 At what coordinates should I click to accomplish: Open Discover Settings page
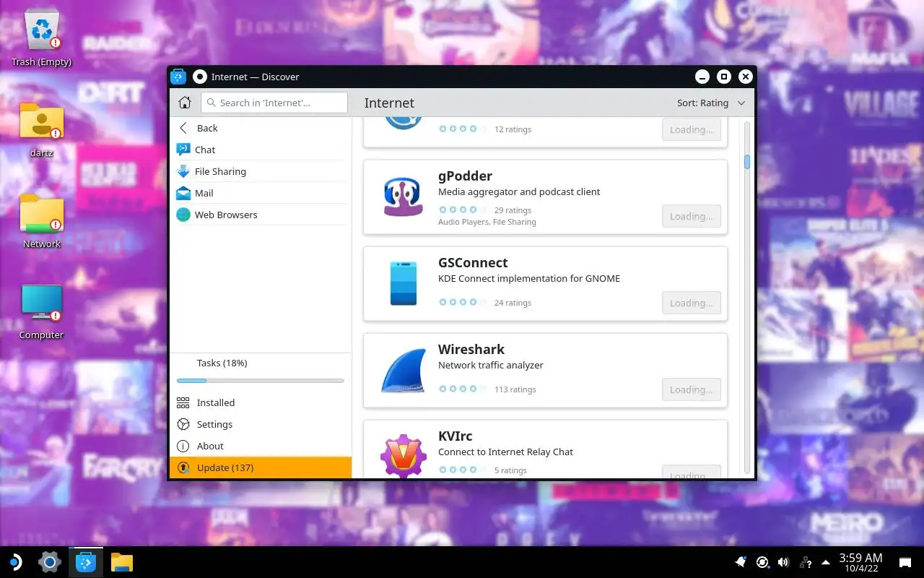(x=261, y=424)
